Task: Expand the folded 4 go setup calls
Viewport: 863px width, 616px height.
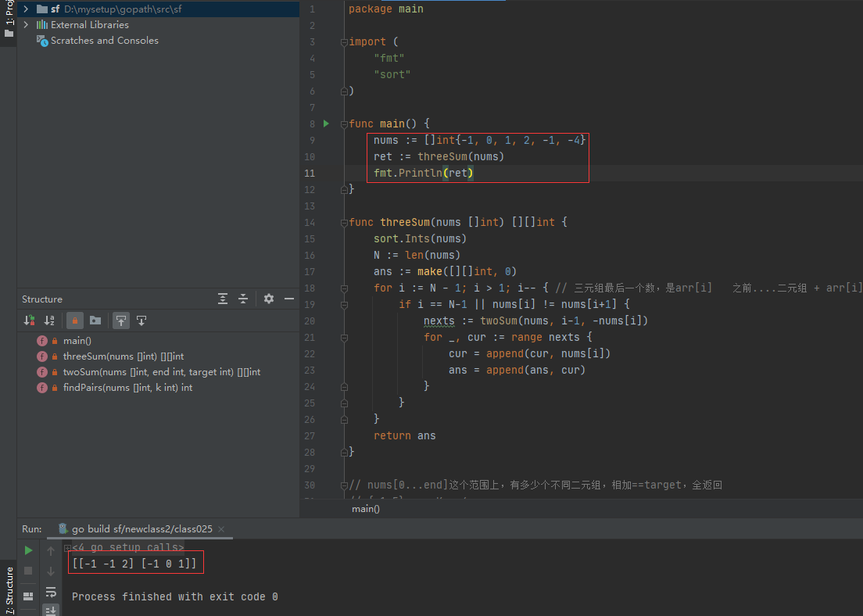Action: 67,548
